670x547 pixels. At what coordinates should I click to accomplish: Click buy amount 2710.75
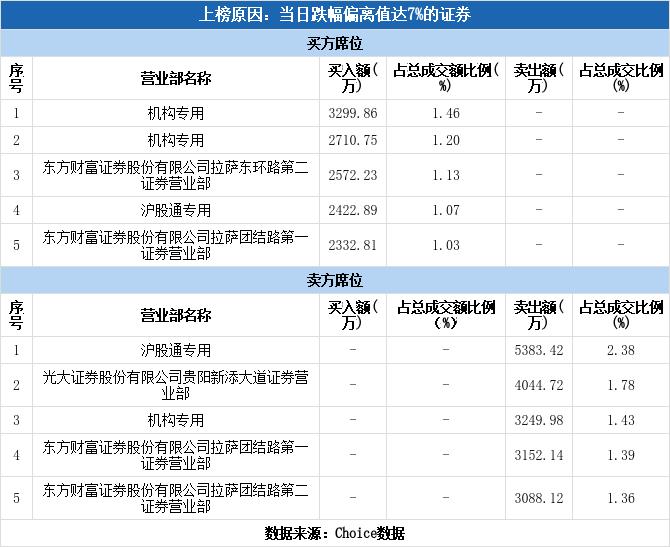point(353,140)
